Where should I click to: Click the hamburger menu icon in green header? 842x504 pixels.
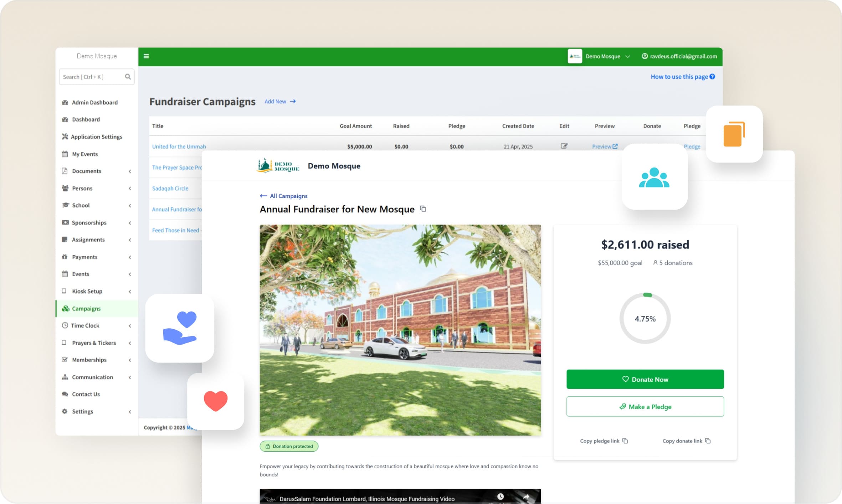[146, 56]
